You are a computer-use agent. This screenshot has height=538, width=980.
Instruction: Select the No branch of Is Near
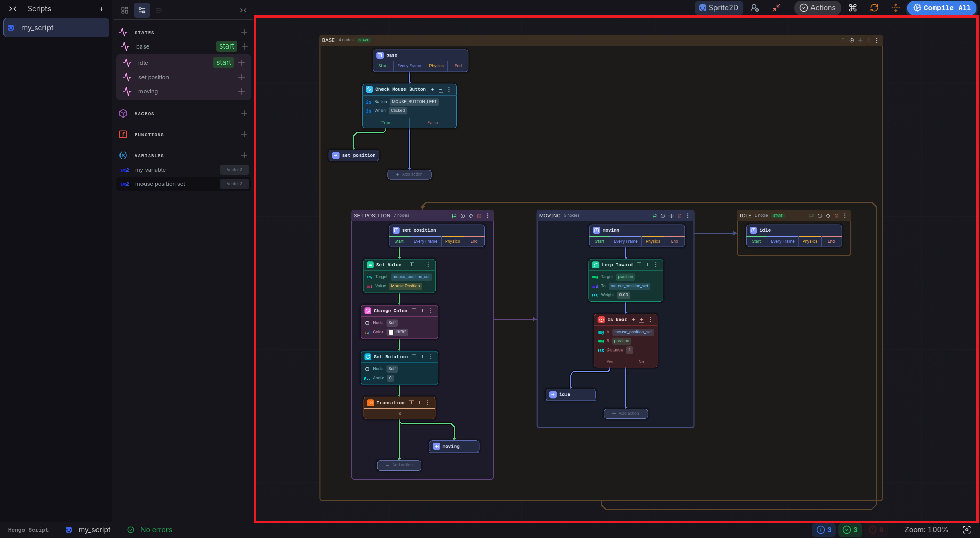coord(641,362)
